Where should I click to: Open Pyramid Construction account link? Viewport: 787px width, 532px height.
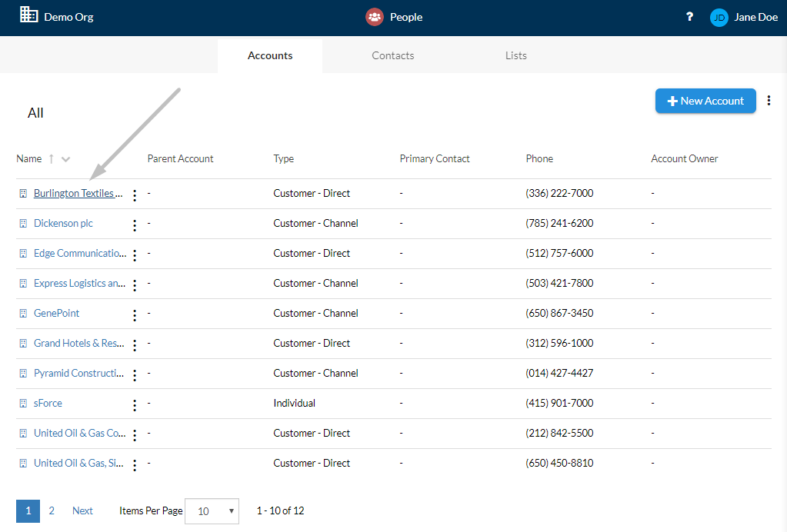coord(78,374)
